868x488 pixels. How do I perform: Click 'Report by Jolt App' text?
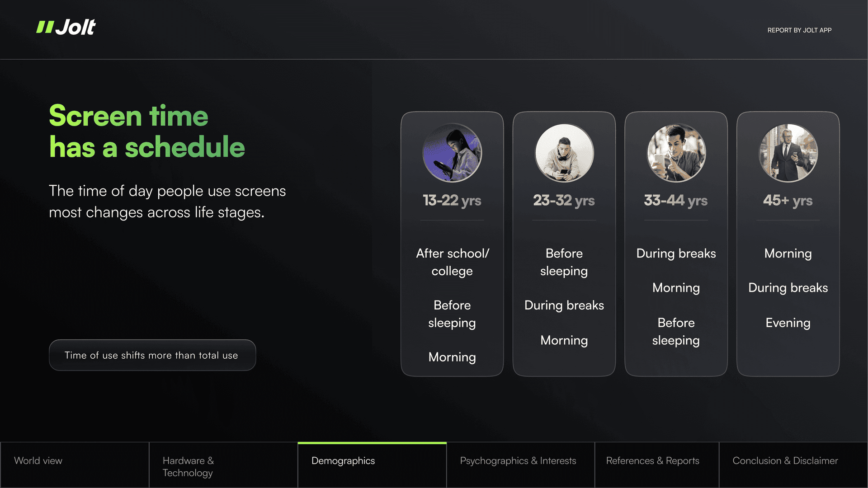tap(799, 30)
